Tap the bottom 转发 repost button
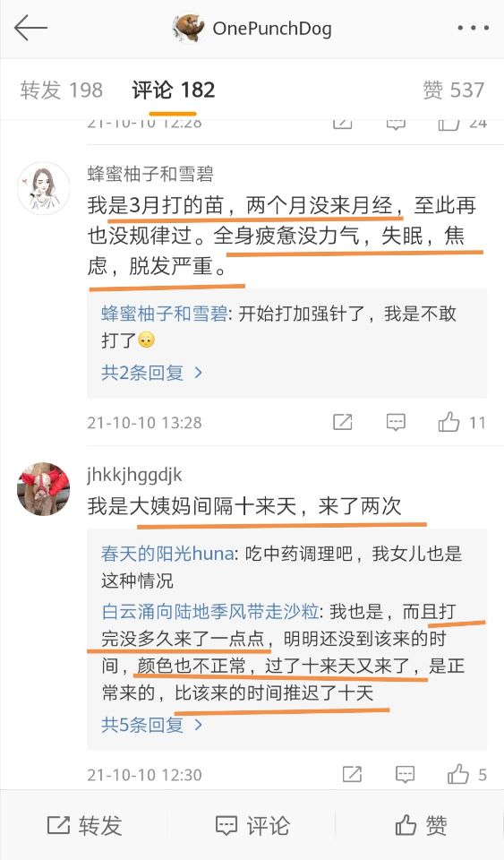Image resolution: width=504 pixels, height=860 pixels. coord(84,825)
